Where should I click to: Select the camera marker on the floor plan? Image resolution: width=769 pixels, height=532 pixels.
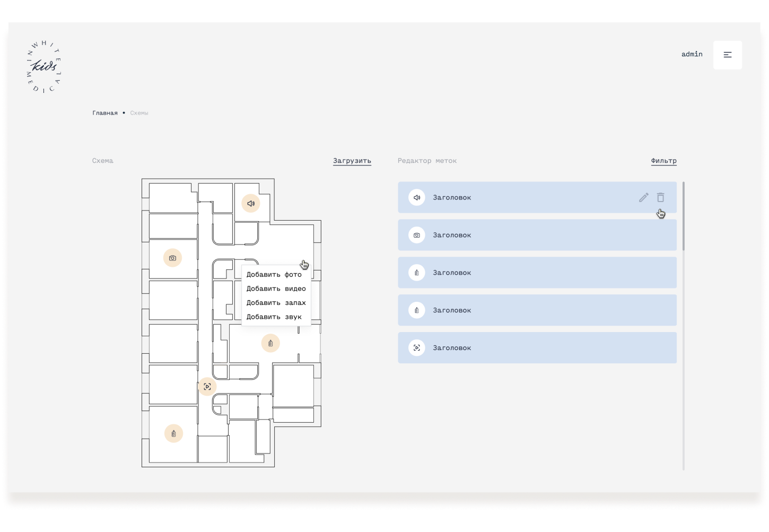tap(172, 258)
